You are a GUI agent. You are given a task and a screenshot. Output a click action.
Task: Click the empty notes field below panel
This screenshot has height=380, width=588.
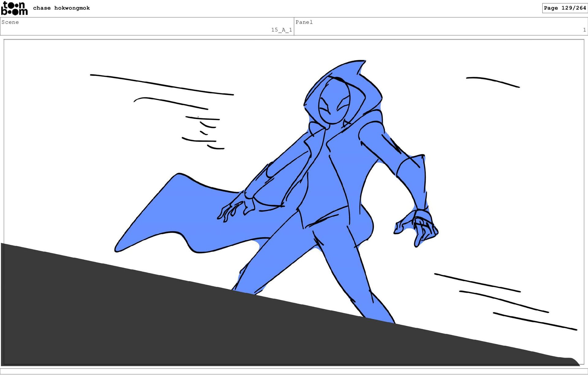(294, 371)
